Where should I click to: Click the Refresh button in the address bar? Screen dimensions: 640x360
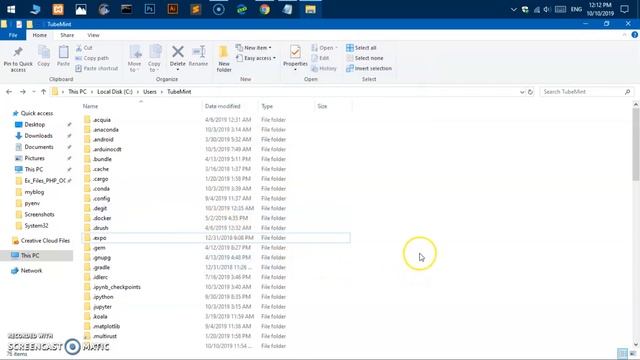(530, 92)
